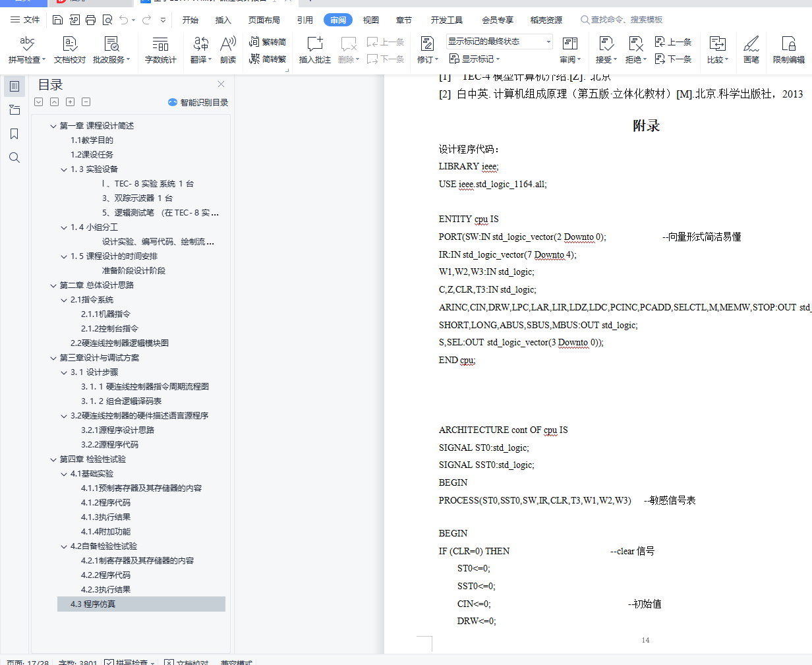Switch to the 插入 ribbon tab
The height and width of the screenshot is (665, 812).
[223, 20]
